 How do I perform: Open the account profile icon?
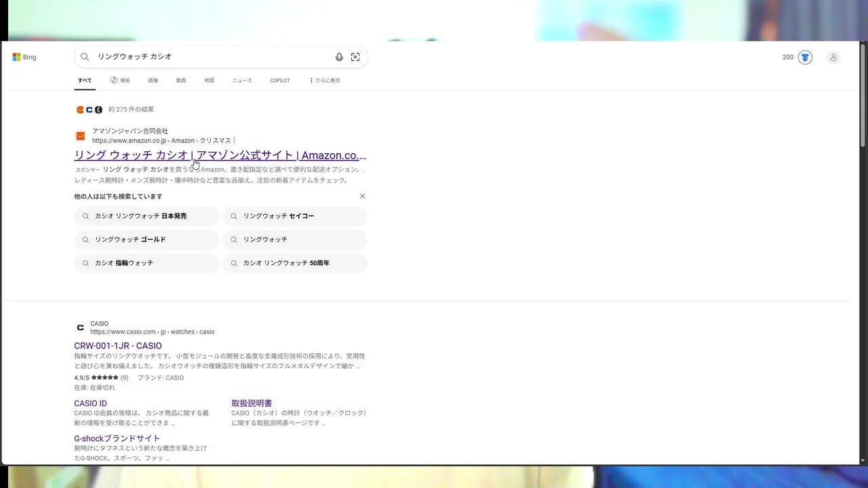point(833,57)
